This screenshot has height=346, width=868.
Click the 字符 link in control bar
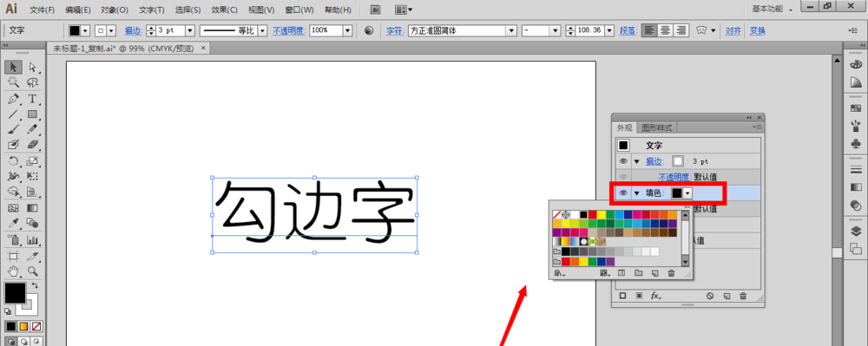(395, 30)
